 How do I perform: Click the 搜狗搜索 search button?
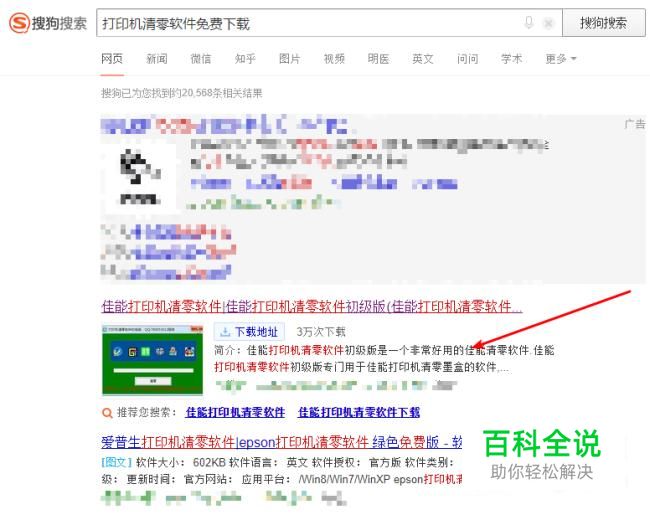[x=603, y=23]
